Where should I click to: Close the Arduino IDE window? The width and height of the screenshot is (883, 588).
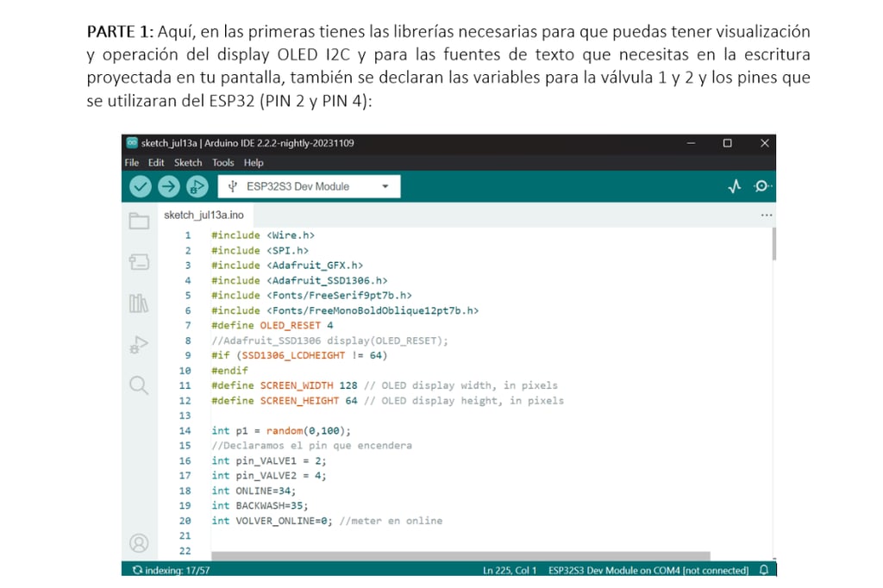click(x=765, y=143)
